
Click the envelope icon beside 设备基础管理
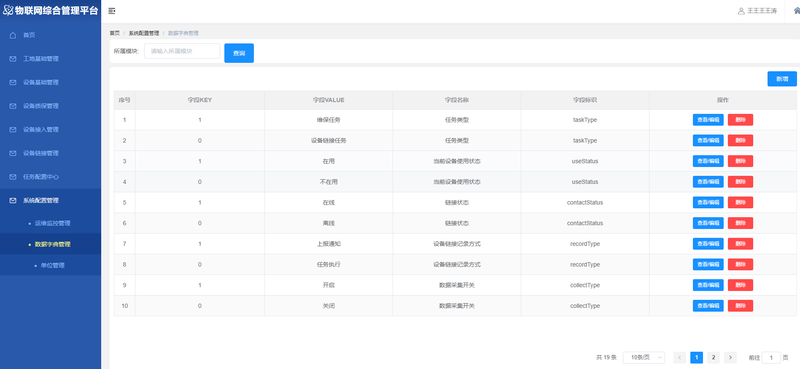[x=13, y=82]
